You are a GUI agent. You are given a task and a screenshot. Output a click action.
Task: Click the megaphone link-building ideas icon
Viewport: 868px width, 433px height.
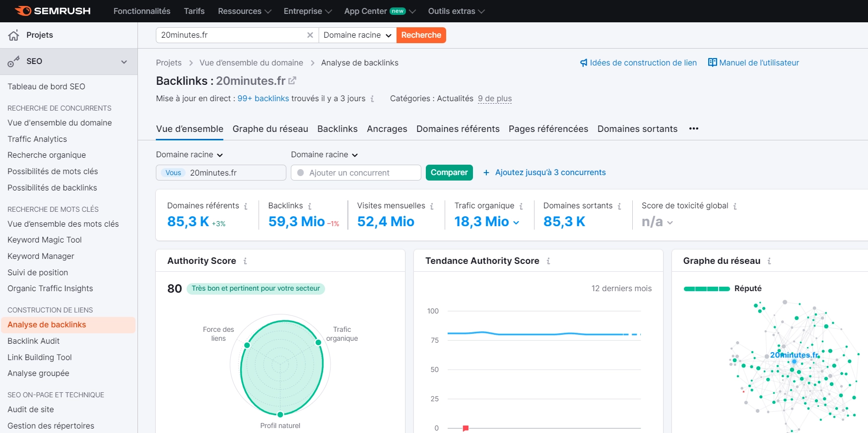click(x=584, y=63)
